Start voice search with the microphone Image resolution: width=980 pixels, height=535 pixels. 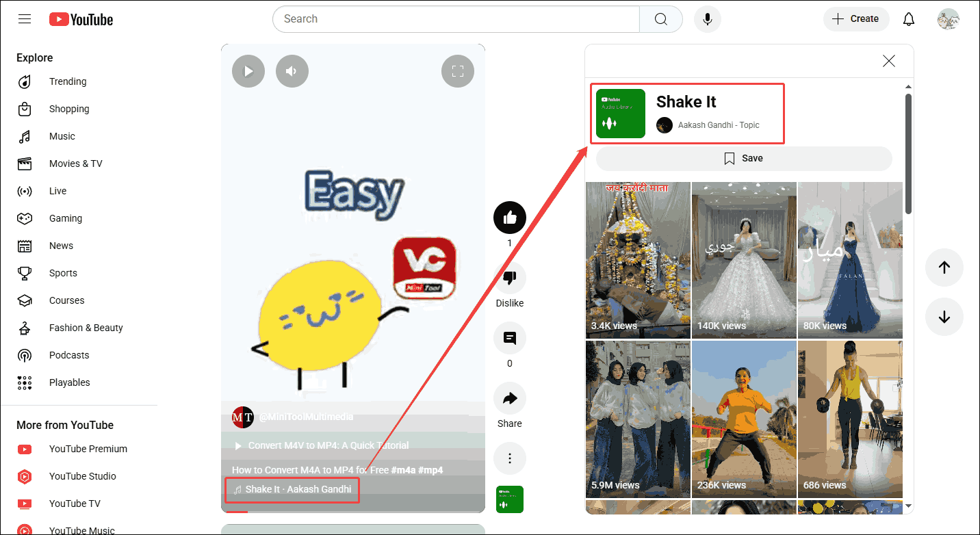coord(708,19)
